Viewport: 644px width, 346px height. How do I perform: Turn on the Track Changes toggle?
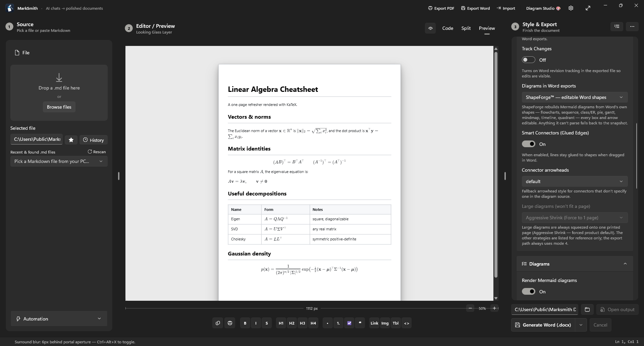(x=529, y=60)
